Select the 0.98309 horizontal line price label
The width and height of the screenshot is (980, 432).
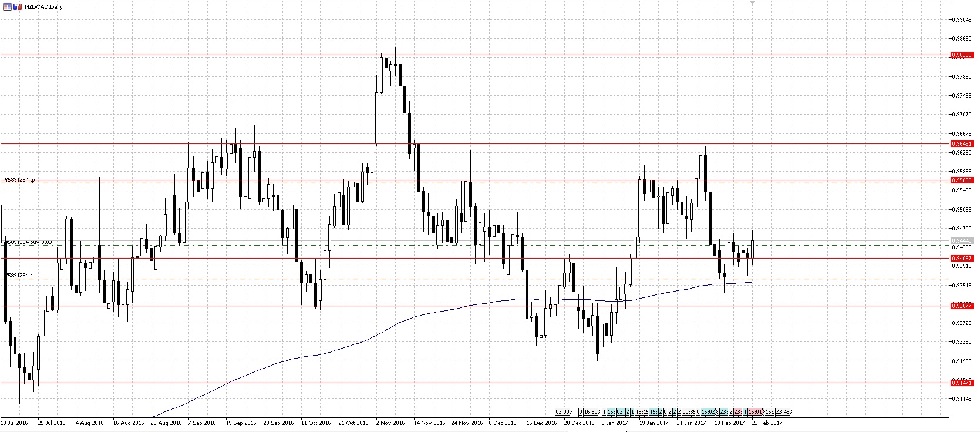(x=961, y=55)
